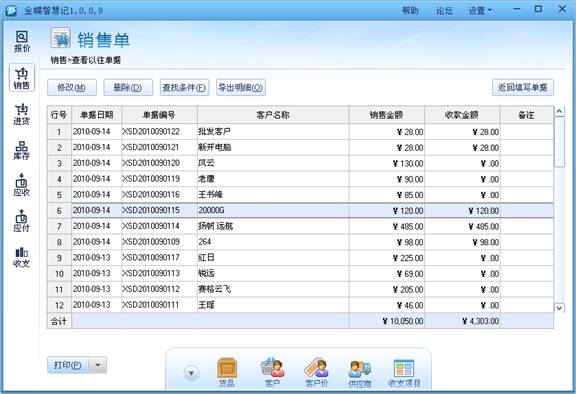Click total sales ¥ 10,050.00 cell
This screenshot has height=394, width=576.
[386, 321]
